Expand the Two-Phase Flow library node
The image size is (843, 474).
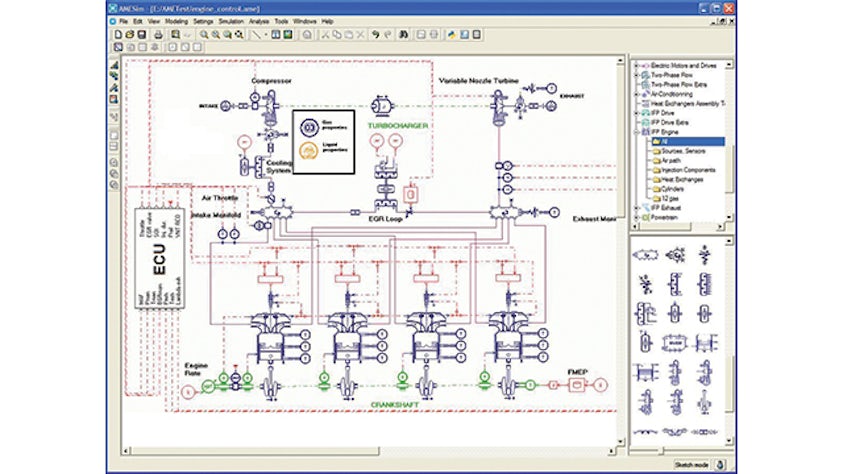[637, 75]
